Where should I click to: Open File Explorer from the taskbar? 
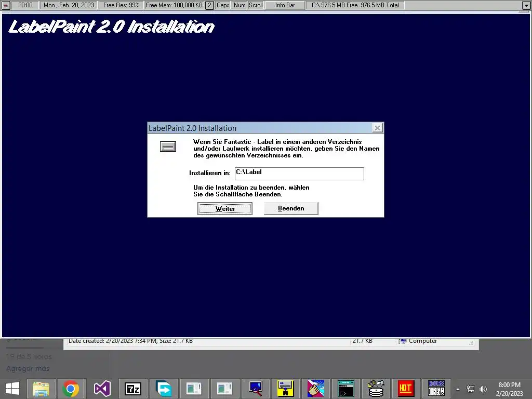[41, 389]
